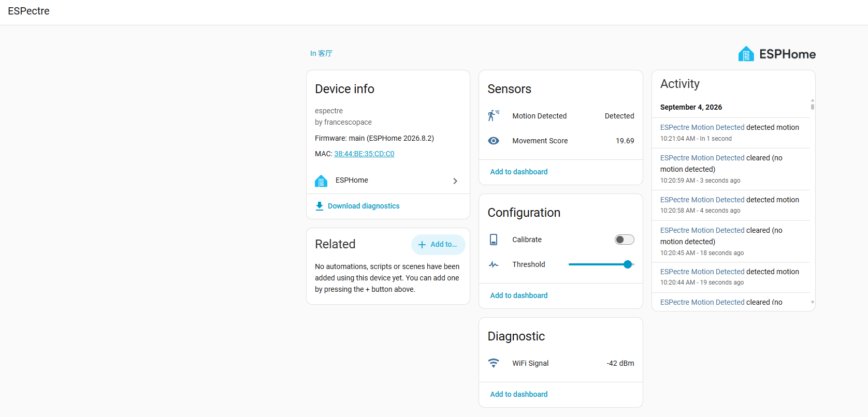Expand the ESPHome integration chevron

pos(455,181)
